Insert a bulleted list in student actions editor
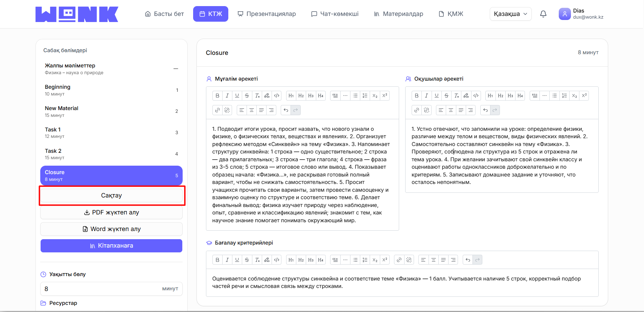Screen dimensions: 644x312 click(554, 96)
